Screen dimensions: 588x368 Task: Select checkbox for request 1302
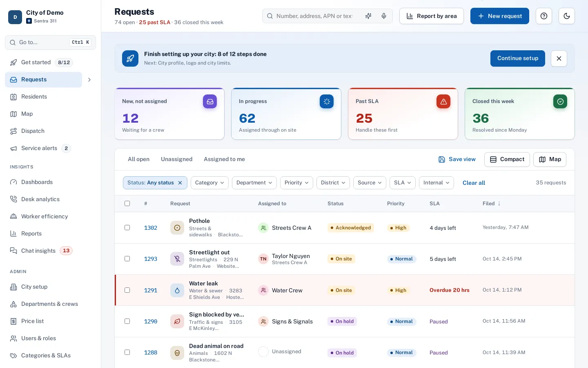click(127, 228)
